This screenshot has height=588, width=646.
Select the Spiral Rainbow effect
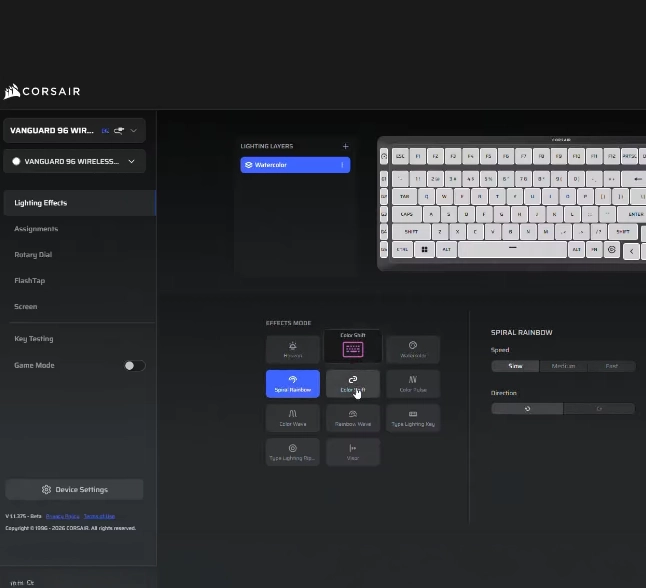pyautogui.click(x=293, y=384)
